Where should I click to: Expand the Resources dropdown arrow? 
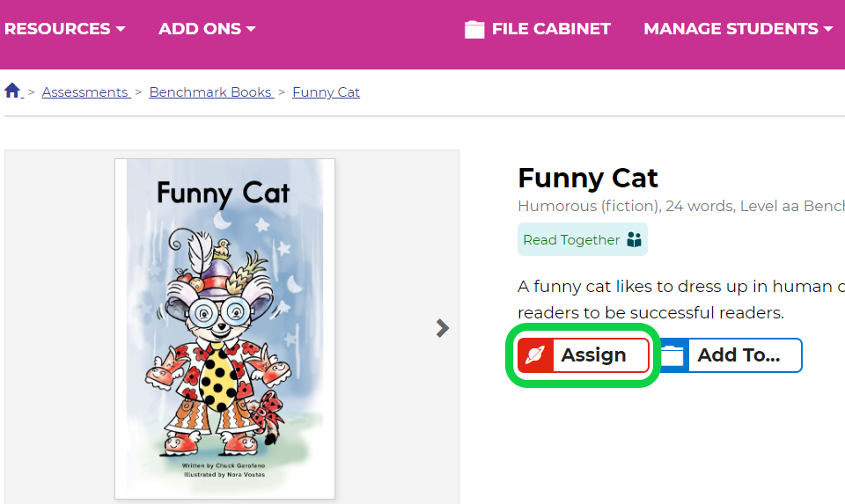(x=121, y=29)
